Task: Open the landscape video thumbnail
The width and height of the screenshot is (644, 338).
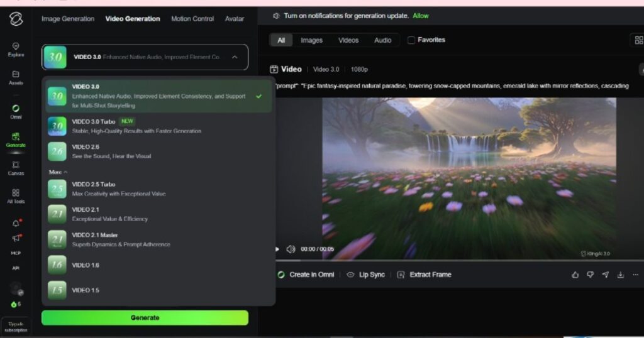Action: pyautogui.click(x=469, y=178)
